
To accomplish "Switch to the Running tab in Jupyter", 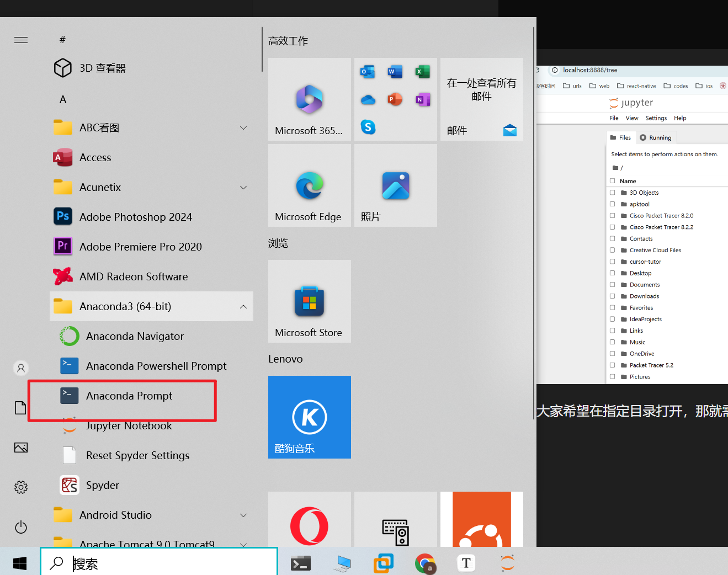I will pos(655,138).
